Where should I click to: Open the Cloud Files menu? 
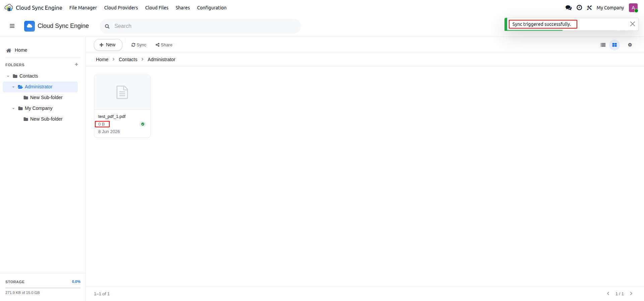(x=157, y=8)
